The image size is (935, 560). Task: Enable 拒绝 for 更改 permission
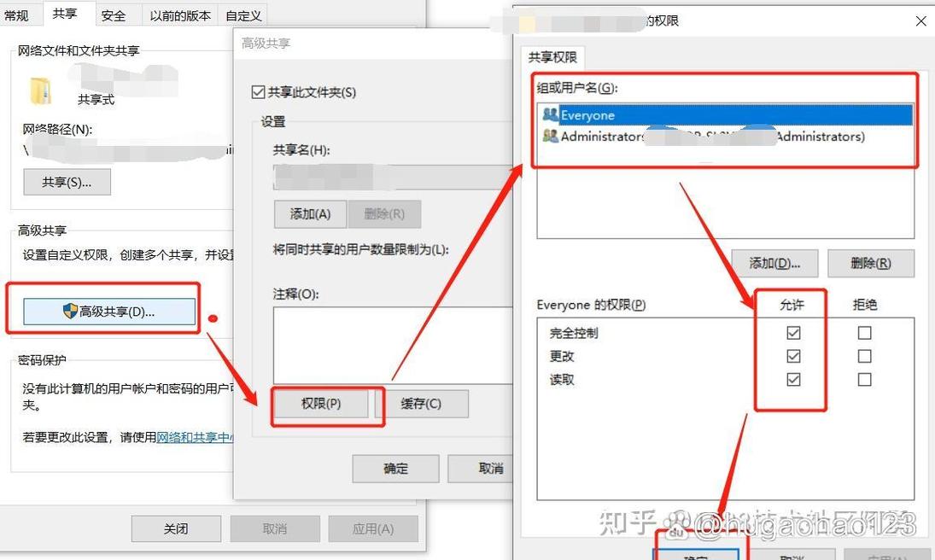864,356
